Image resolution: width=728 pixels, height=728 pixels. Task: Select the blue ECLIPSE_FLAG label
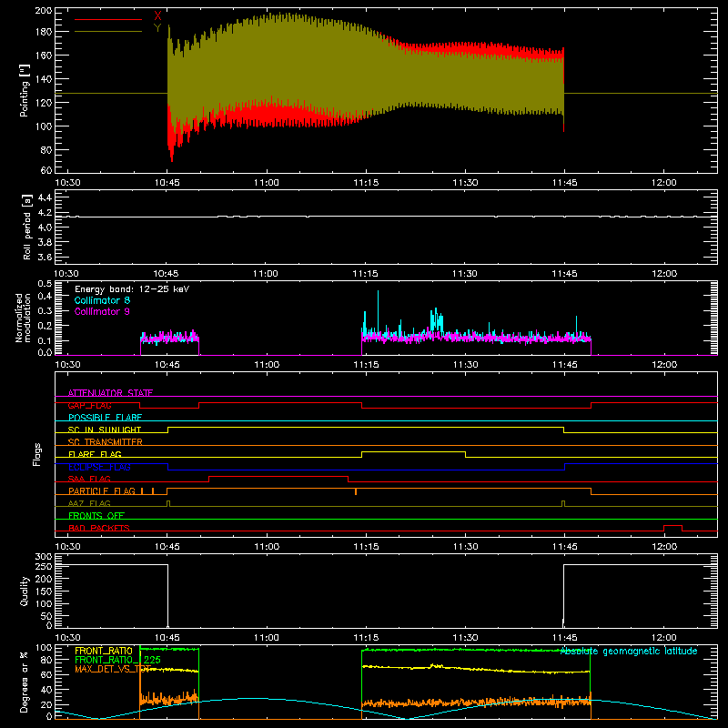coord(99,467)
